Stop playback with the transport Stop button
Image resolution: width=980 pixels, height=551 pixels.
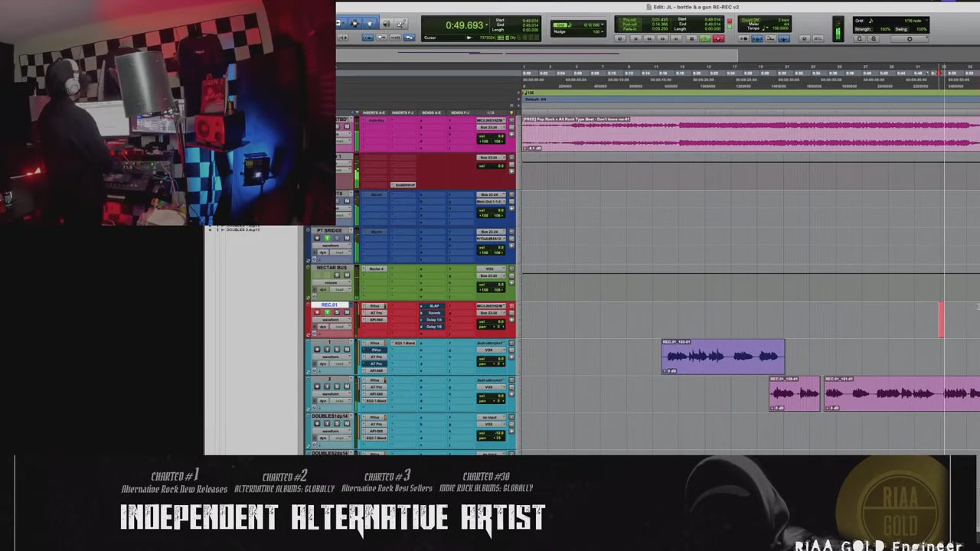click(691, 38)
